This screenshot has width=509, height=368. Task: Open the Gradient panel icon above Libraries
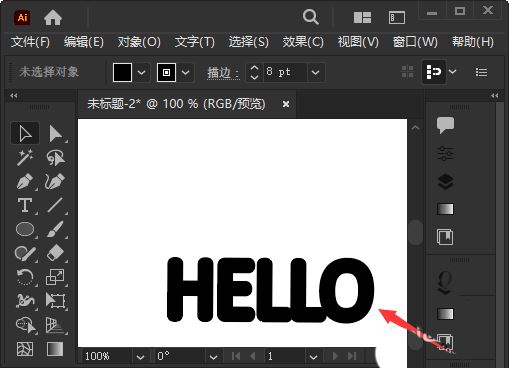(445, 209)
